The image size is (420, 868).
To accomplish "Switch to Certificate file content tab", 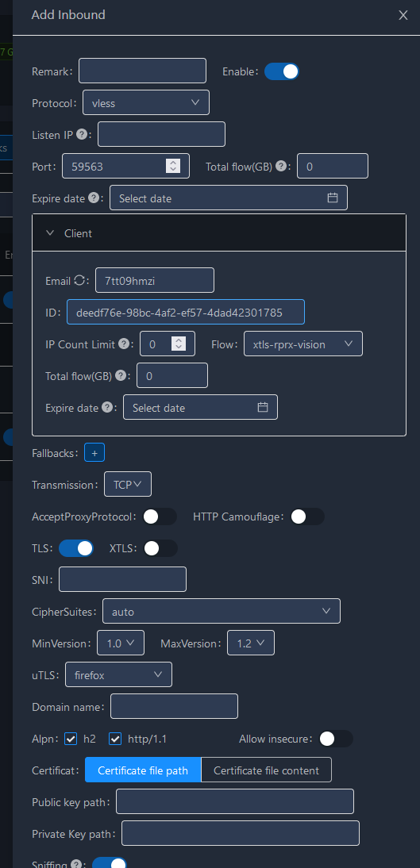I will (267, 770).
